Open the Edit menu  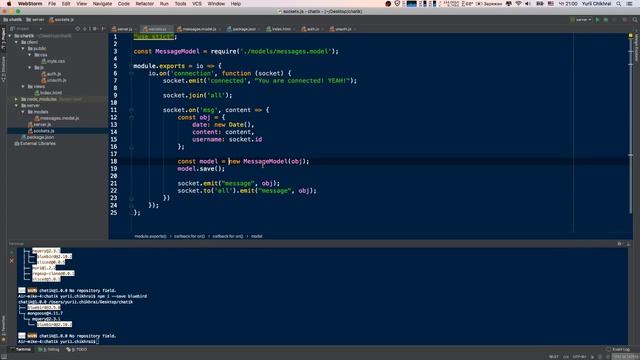(66, 4)
